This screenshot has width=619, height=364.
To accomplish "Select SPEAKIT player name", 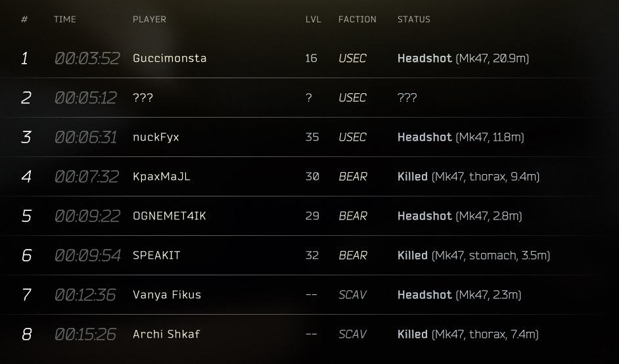I will click(156, 256).
